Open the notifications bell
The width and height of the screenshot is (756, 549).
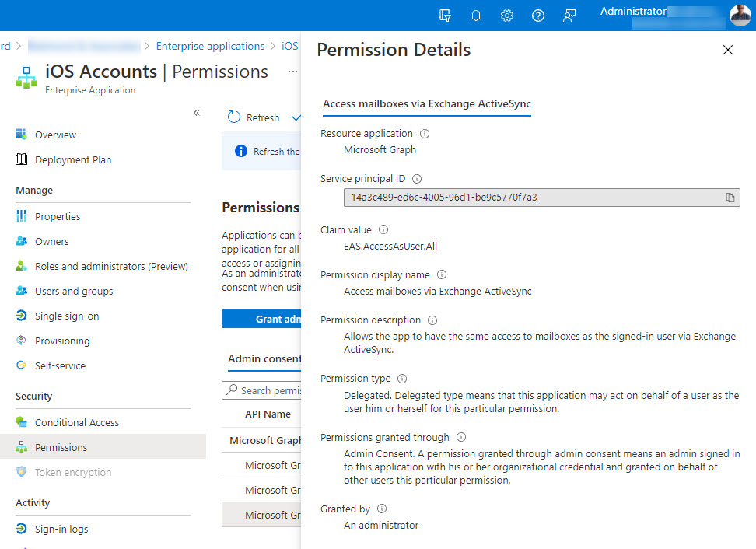point(476,16)
